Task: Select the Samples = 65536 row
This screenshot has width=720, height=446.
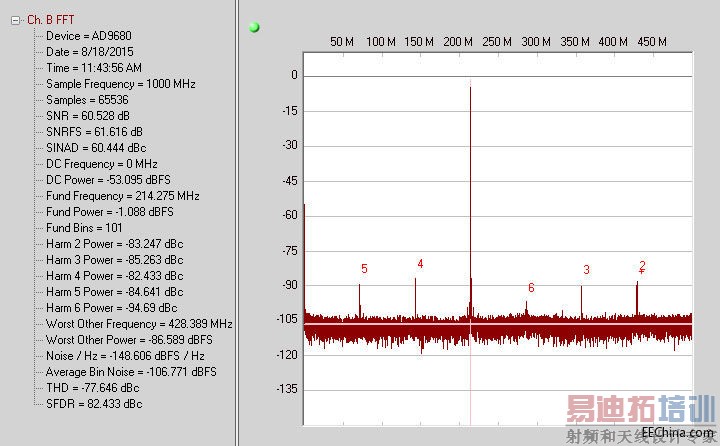Action: tap(87, 100)
